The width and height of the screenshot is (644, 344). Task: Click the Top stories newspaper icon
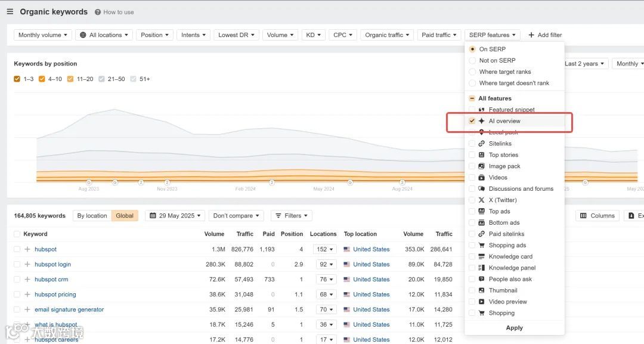(481, 155)
